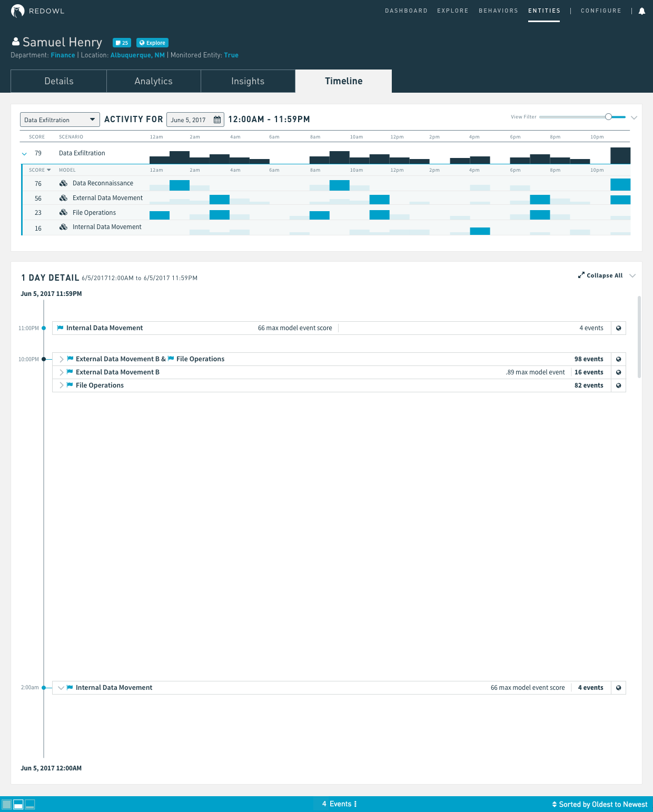The image size is (653, 812).
Task: Click the 11:00PM timeline marker dot
Action: (x=44, y=328)
